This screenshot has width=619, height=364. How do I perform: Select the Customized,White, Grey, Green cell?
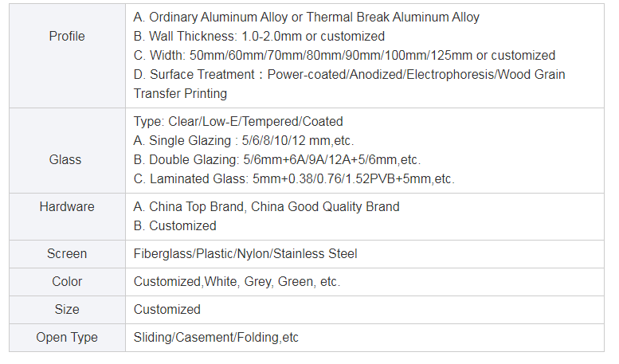pos(365,282)
